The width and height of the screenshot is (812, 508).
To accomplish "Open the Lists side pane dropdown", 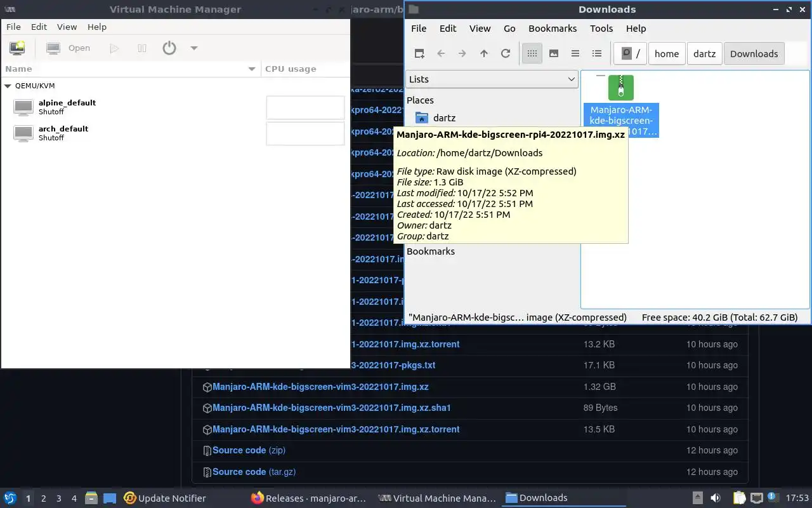I will click(x=492, y=79).
